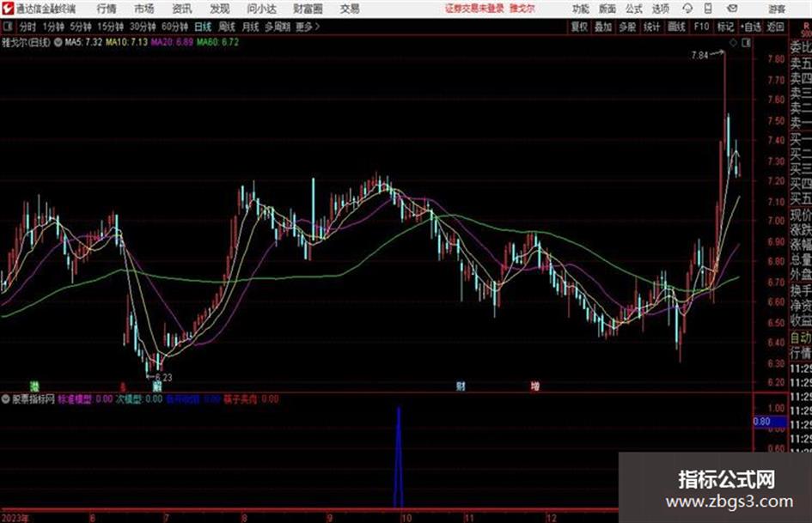Click the customer service headset icon
Image resolution: width=812 pixels, height=523 pixels.
687,9
